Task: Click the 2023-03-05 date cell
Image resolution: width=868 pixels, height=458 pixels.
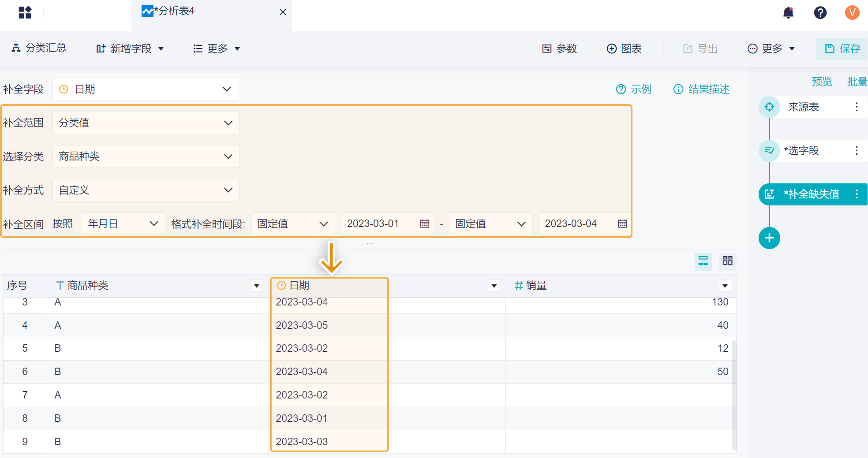Action: tap(387, 325)
